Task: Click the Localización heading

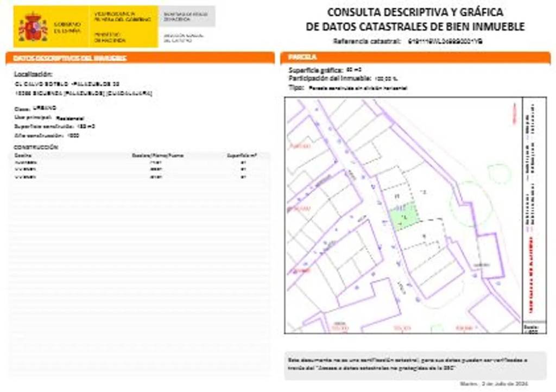Action: (33, 73)
